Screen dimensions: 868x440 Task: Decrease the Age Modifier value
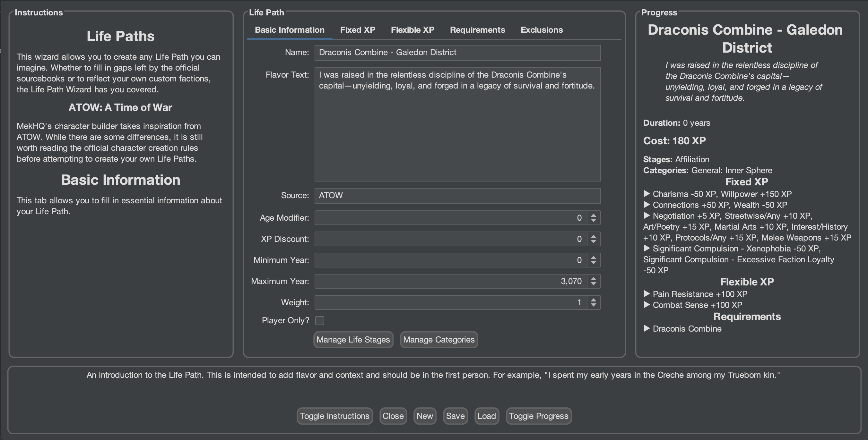[594, 221]
